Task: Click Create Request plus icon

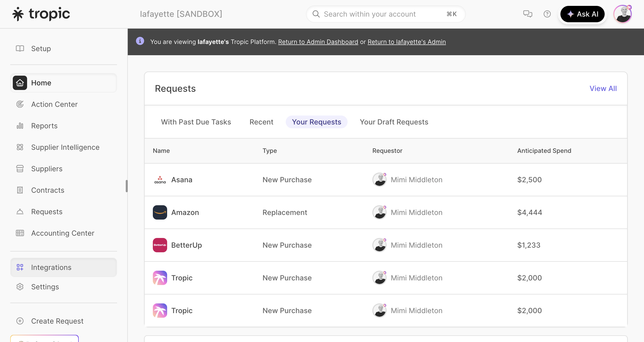Action: [x=20, y=321]
